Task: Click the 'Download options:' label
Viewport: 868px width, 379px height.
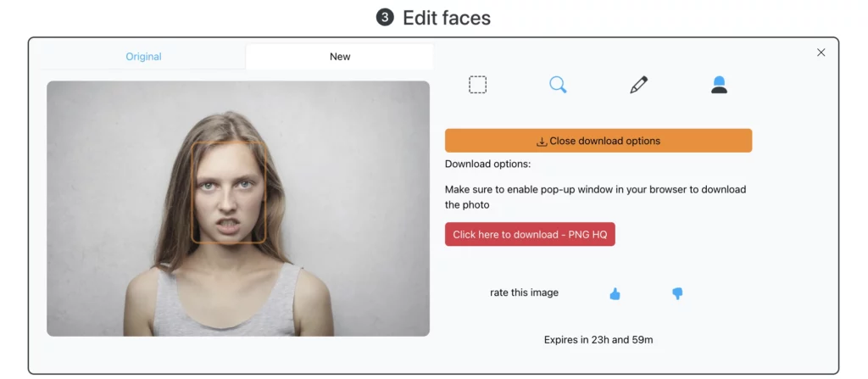Action: [487, 164]
